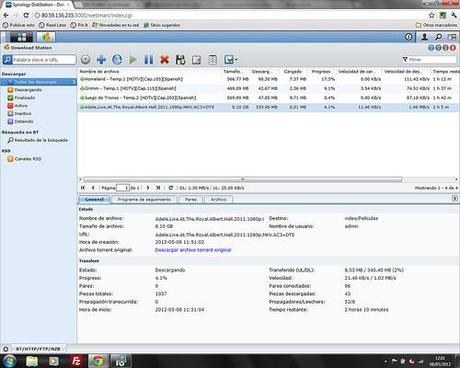The image size is (460, 368).
Task: Open the DSM widgets panel icon
Action: tap(452, 37)
